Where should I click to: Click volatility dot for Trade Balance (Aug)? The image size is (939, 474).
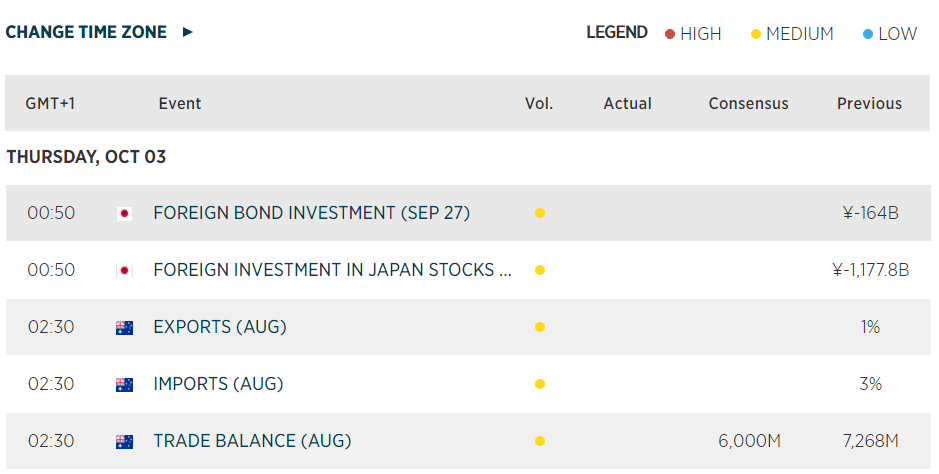540,441
